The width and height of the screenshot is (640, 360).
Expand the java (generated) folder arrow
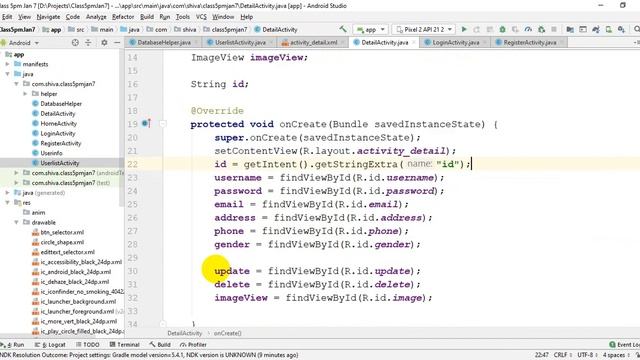(7, 193)
